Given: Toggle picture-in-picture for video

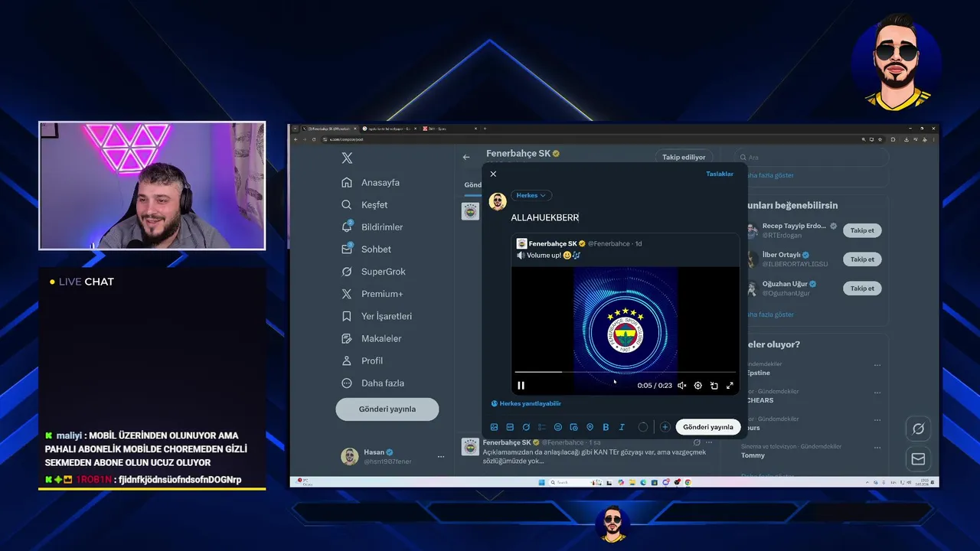Looking at the screenshot, I should [714, 386].
